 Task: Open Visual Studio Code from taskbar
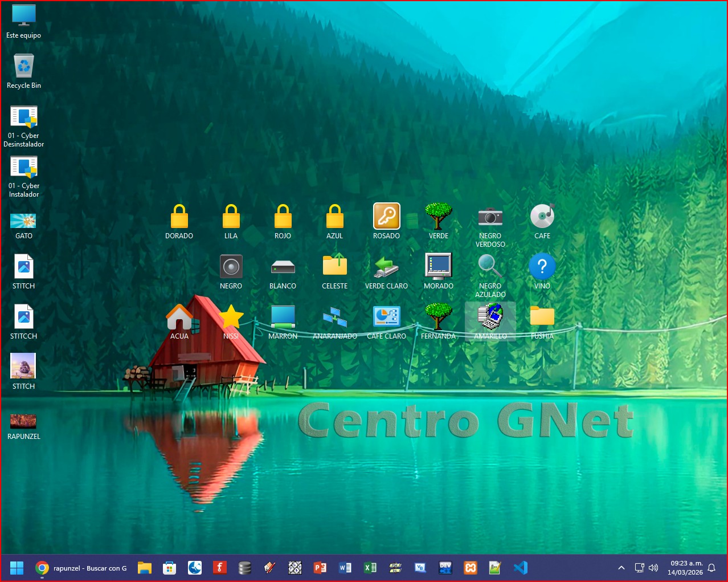pyautogui.click(x=520, y=568)
